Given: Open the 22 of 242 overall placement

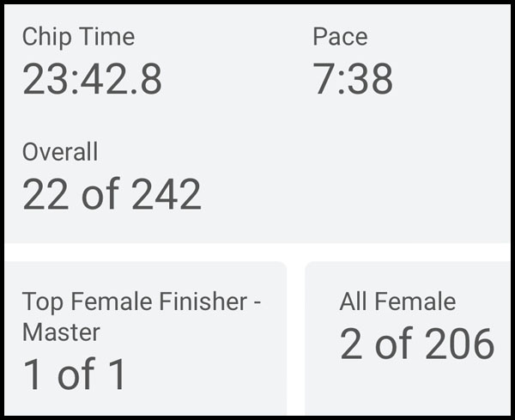Looking at the screenshot, I should point(112,195).
